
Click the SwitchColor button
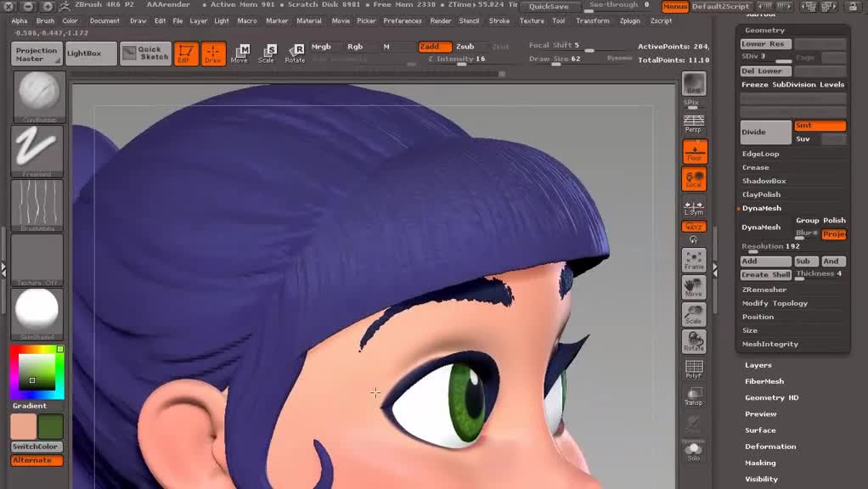[x=37, y=447]
